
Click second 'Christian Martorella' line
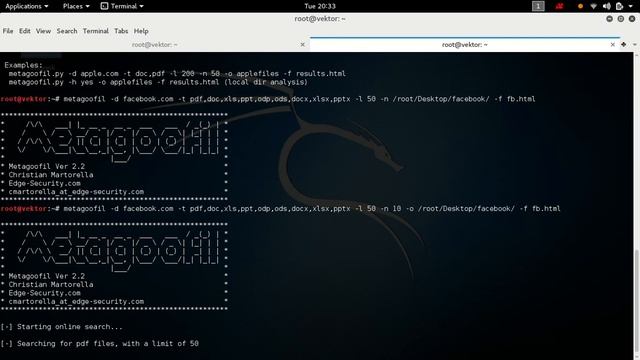point(51,285)
